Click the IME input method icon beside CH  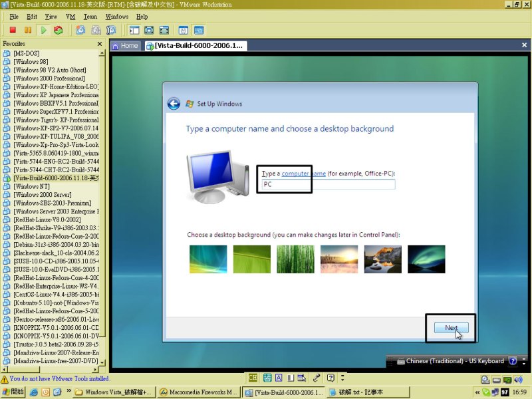[267, 378]
